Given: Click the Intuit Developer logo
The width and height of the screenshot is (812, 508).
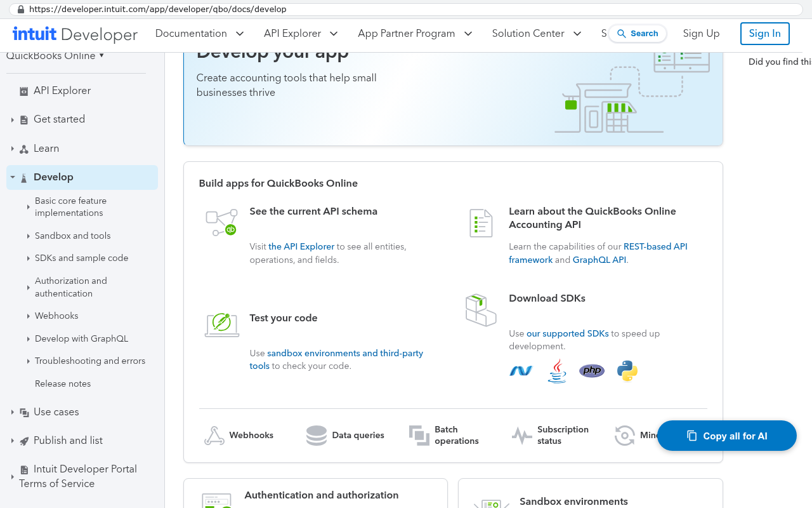Looking at the screenshot, I should (x=75, y=34).
